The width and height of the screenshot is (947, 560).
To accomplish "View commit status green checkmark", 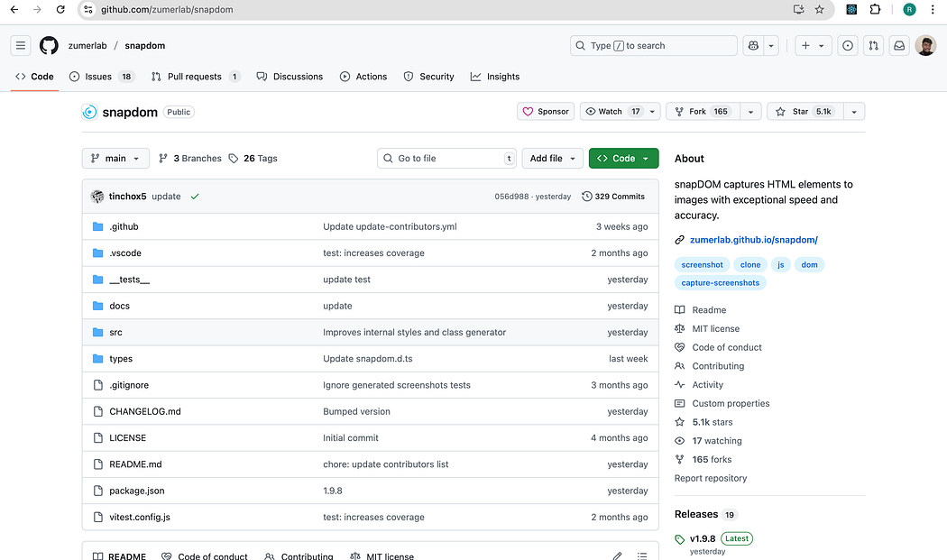I will coord(195,197).
